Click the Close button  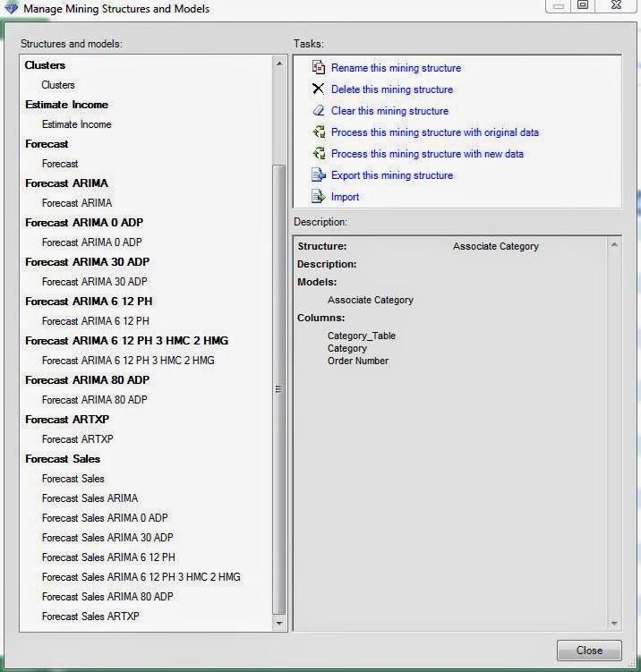[x=589, y=651]
